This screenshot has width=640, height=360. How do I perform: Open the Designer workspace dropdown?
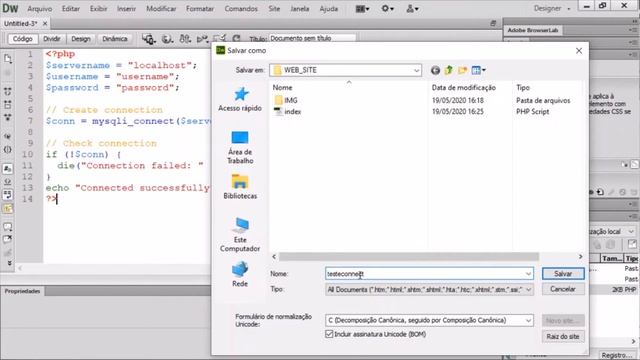551,8
